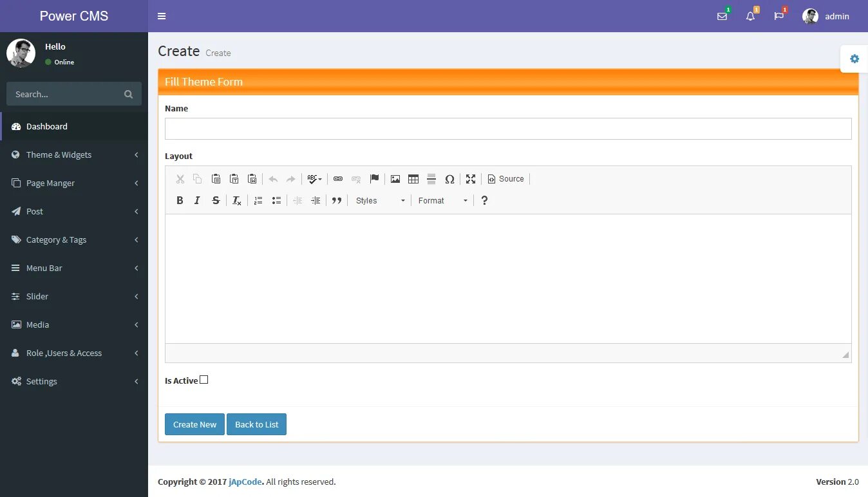Click the Name input field

[508, 129]
